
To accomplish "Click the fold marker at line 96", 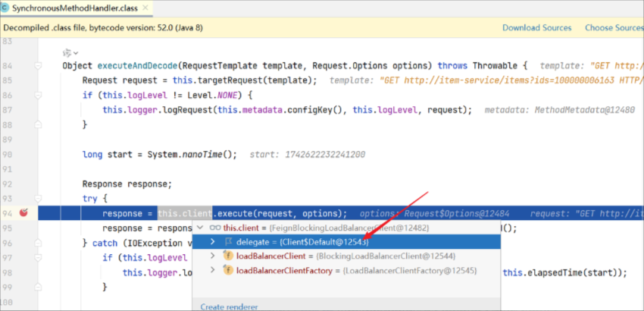I will (x=38, y=243).
